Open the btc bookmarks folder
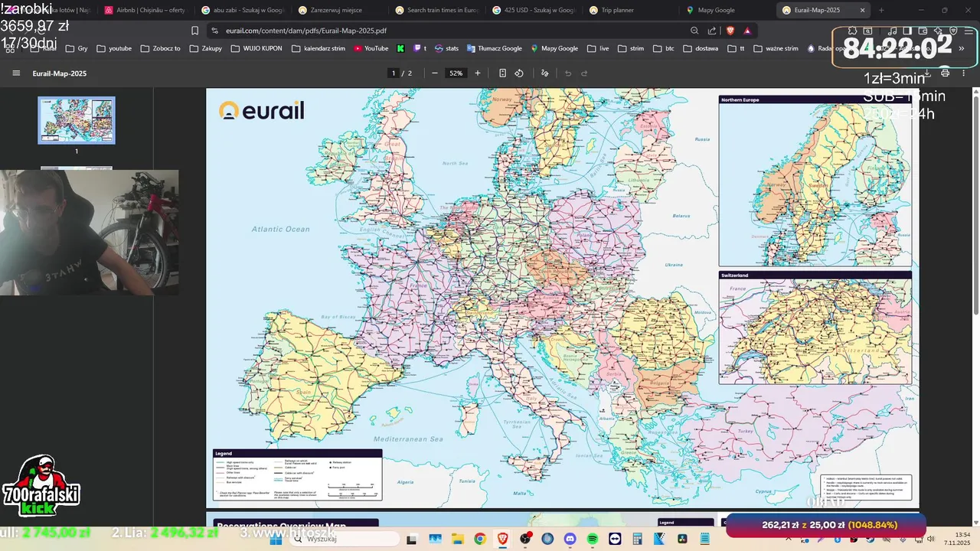Screen dimensions: 980x551 pyautogui.click(x=664, y=48)
